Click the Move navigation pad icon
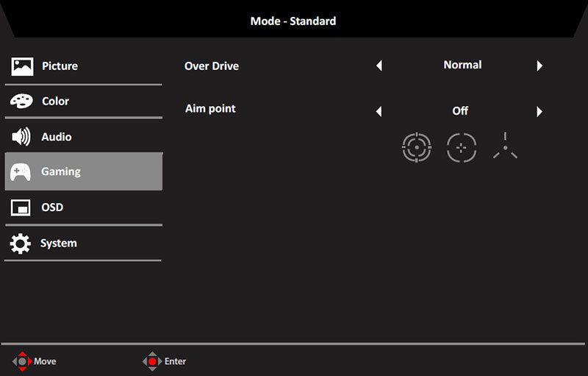 pyautogui.click(x=23, y=361)
